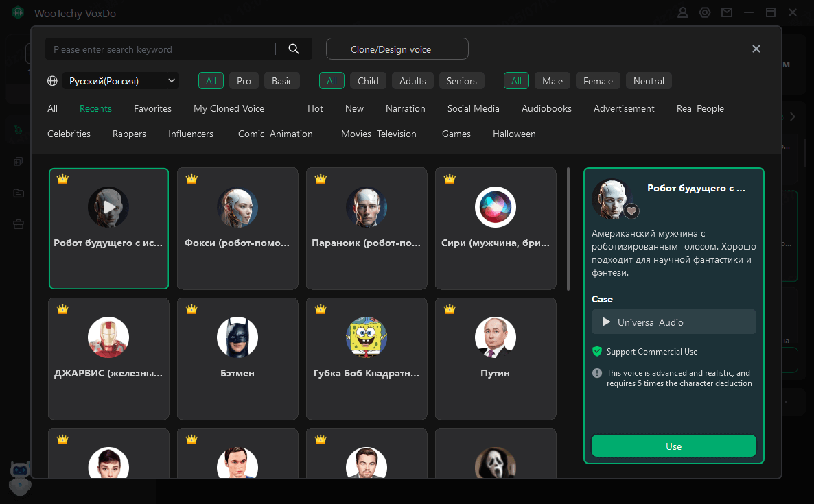Switch to the All category tab
This screenshot has width=814, height=504.
(52, 108)
